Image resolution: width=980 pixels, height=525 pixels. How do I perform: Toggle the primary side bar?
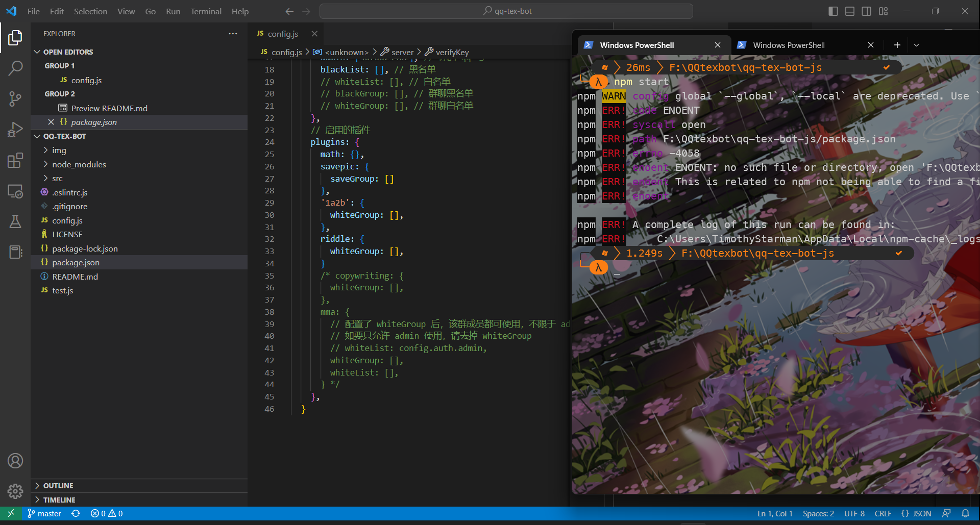pyautogui.click(x=833, y=11)
